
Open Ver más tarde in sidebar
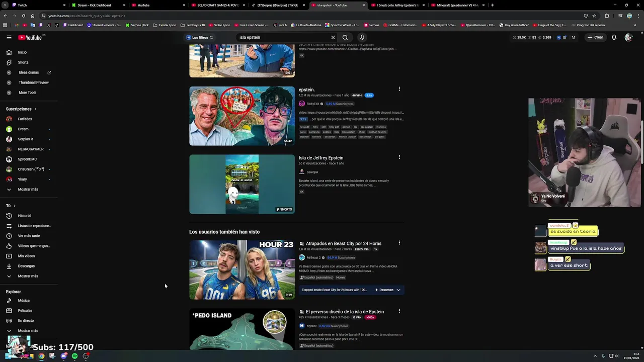29,236
